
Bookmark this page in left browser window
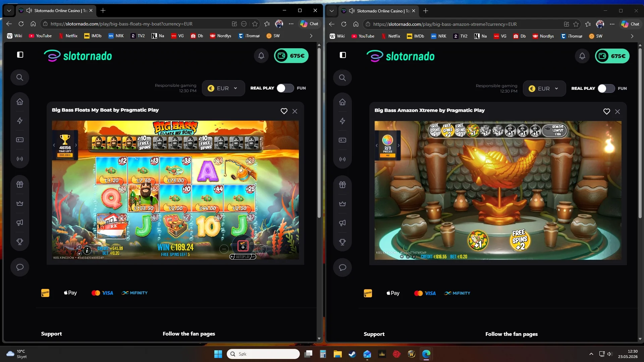(255, 24)
